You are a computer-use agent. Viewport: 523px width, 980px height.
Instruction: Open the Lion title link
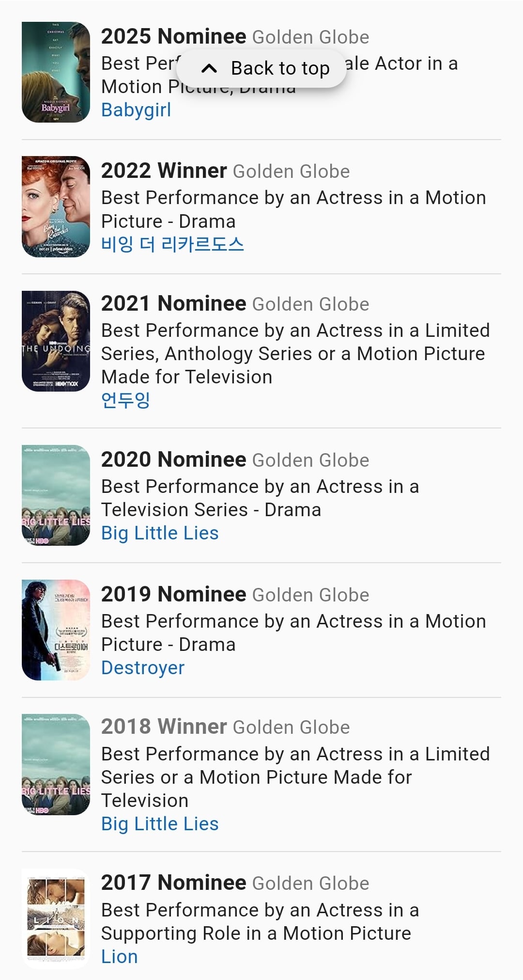pyautogui.click(x=120, y=957)
